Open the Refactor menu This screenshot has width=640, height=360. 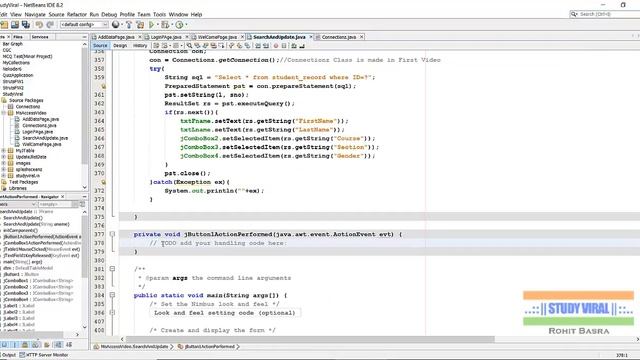coord(77,14)
